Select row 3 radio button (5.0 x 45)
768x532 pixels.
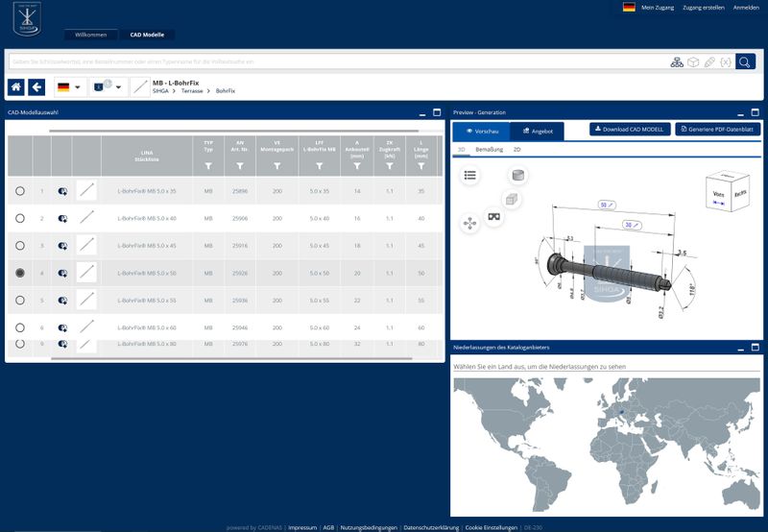click(20, 246)
